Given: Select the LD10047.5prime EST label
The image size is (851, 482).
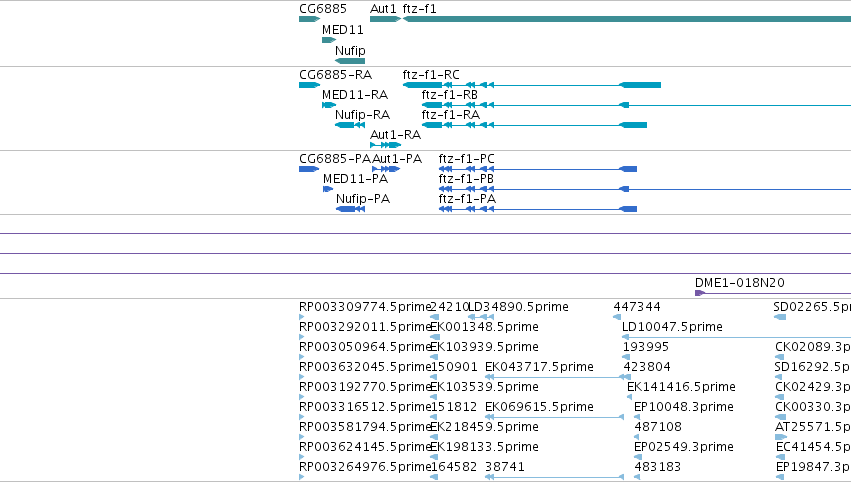Looking at the screenshot, I should [x=672, y=327].
